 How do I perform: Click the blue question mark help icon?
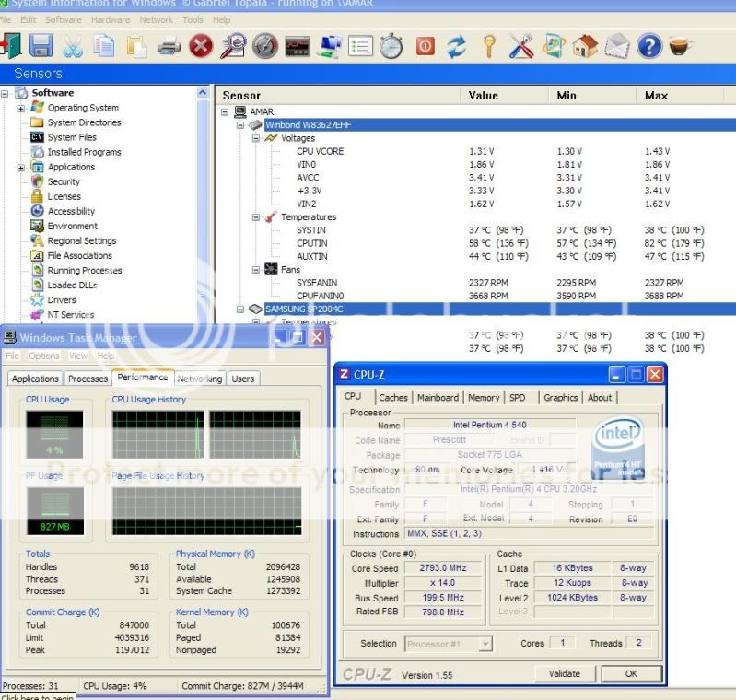pyautogui.click(x=649, y=46)
